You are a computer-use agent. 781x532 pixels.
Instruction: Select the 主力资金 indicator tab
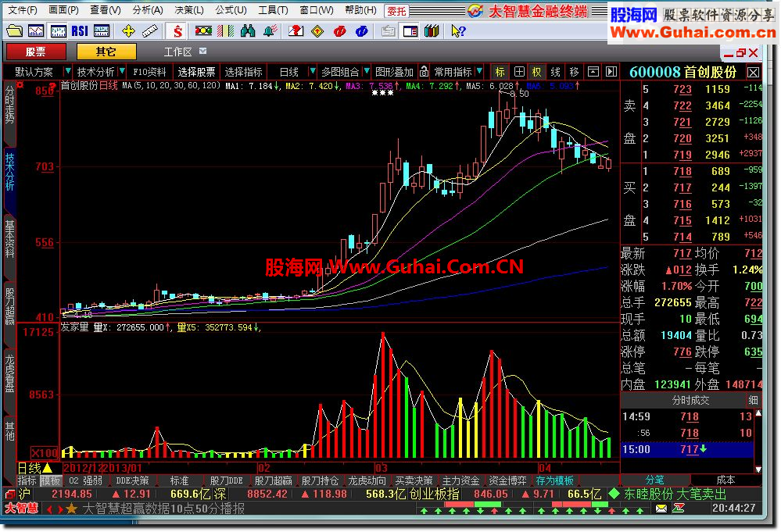click(460, 480)
